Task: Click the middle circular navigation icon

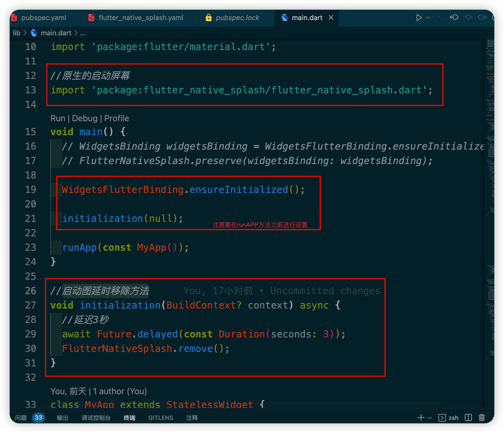Action: pyautogui.click(x=468, y=17)
